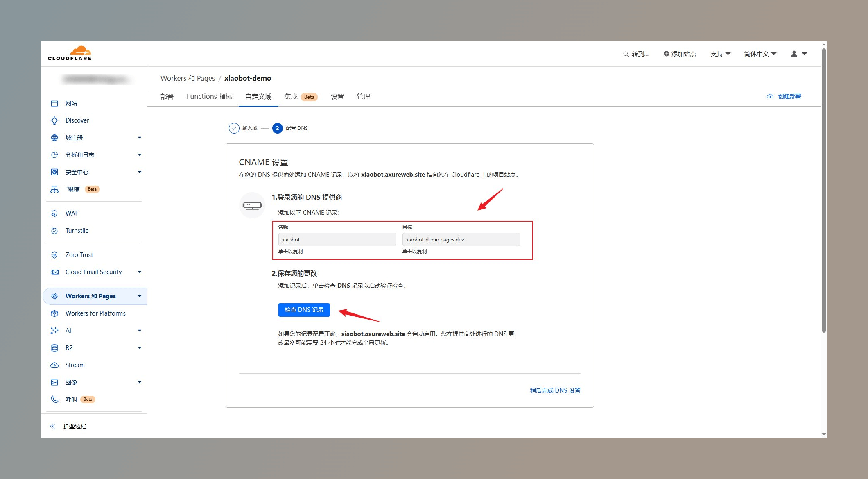Screen dimensions: 868x479
Task: Expand the 图像 sidebar arrow
Action: pos(140,382)
